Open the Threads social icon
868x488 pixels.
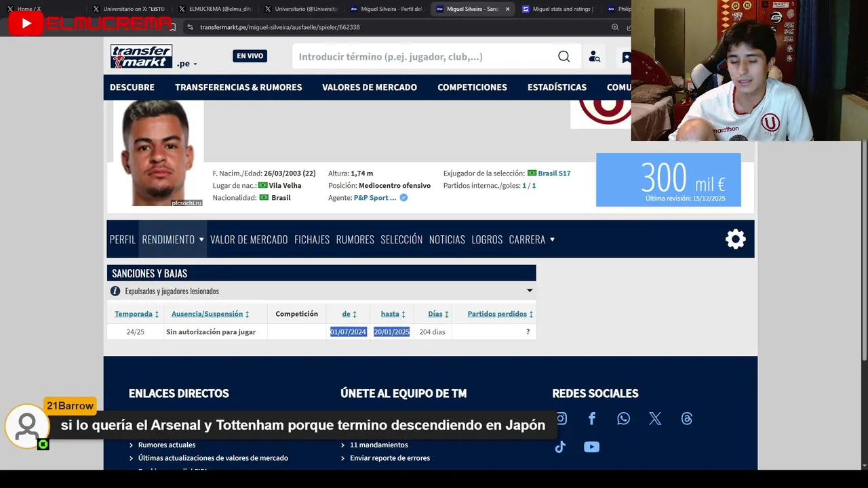tap(686, 419)
